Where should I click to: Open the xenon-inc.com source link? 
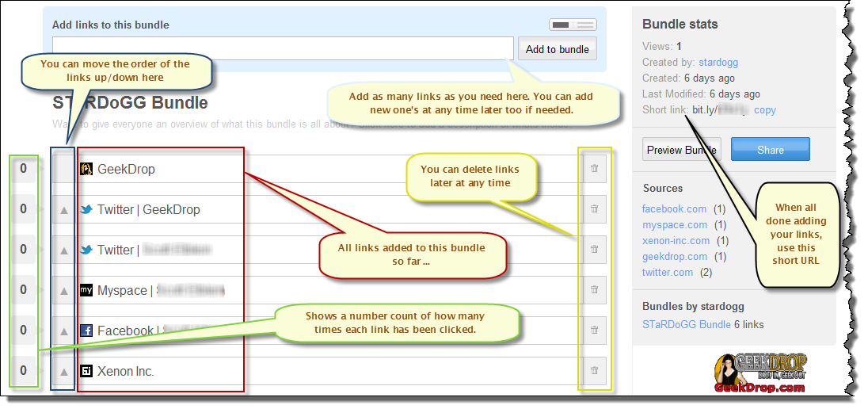676,240
